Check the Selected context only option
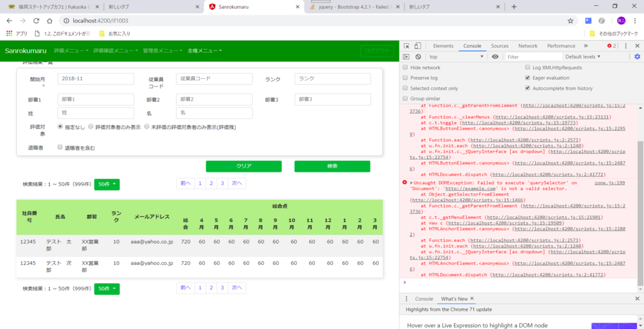The height and width of the screenshot is (329, 644). point(406,88)
